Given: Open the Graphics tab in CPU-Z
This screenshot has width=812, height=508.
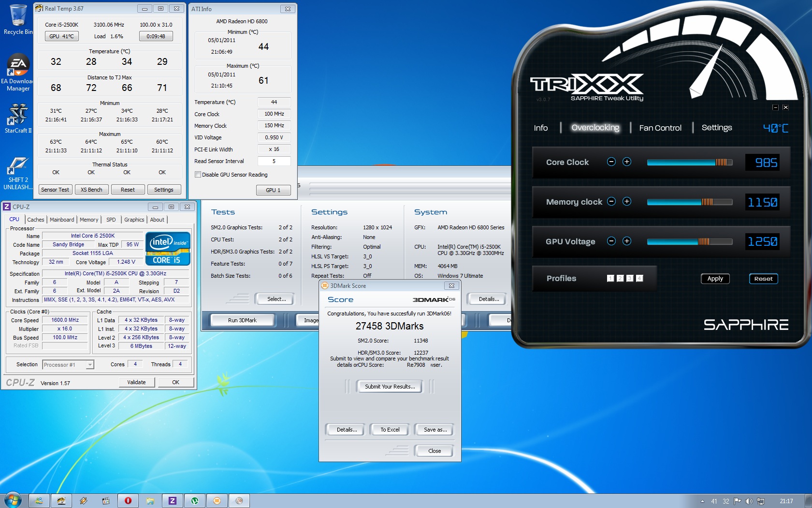Looking at the screenshot, I should pos(134,220).
